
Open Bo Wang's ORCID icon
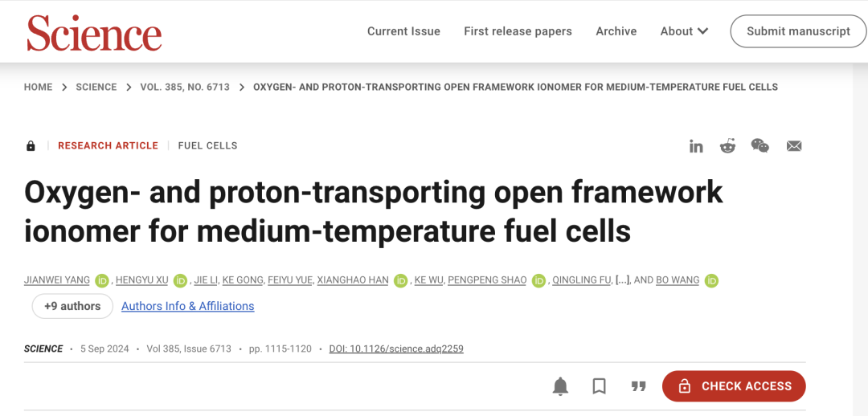pyautogui.click(x=711, y=280)
